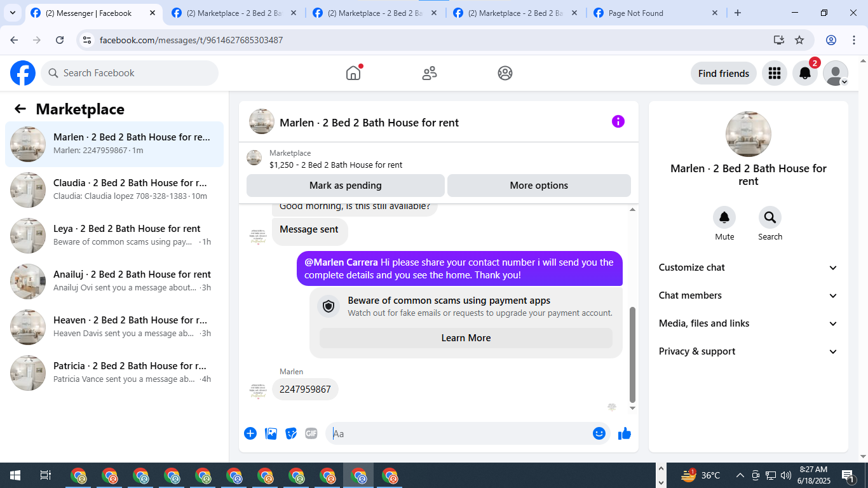Open the Claudia conversation
The height and width of the screenshot is (488, 868).
(114, 190)
